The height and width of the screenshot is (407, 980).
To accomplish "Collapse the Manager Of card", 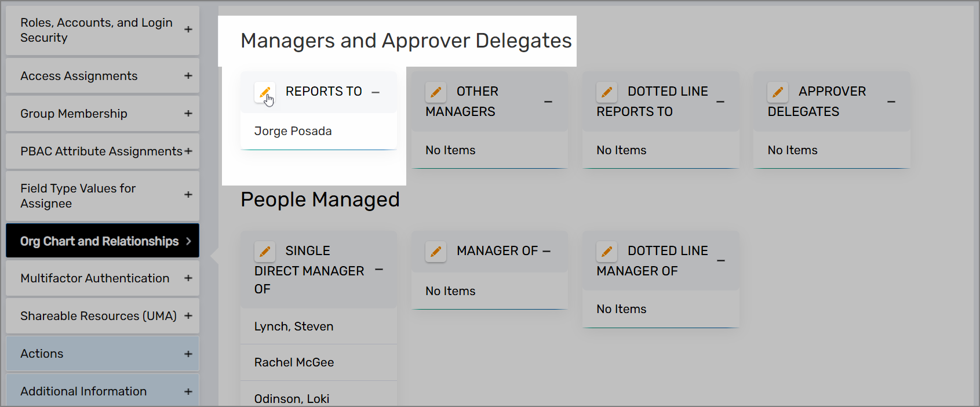I will pyautogui.click(x=547, y=251).
